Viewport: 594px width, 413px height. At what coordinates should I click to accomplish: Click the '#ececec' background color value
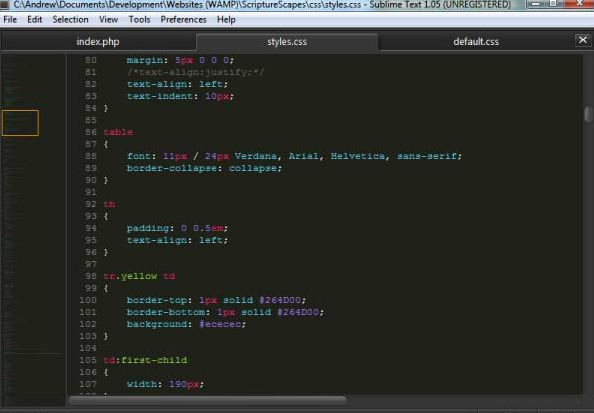tap(220, 324)
